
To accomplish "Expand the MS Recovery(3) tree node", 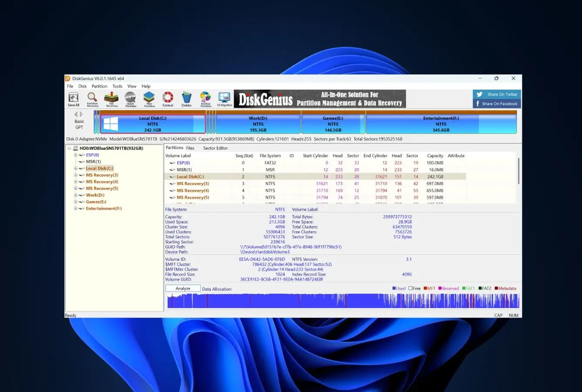I will 75,175.
